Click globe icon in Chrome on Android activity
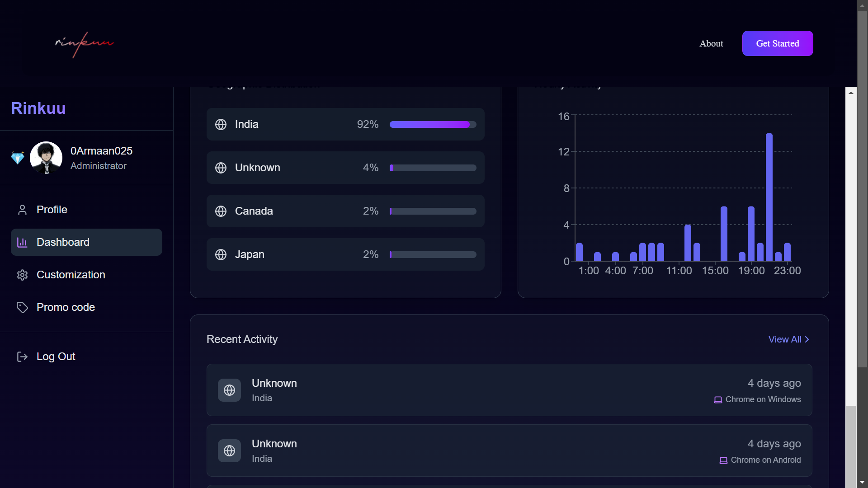868x488 pixels. [229, 450]
